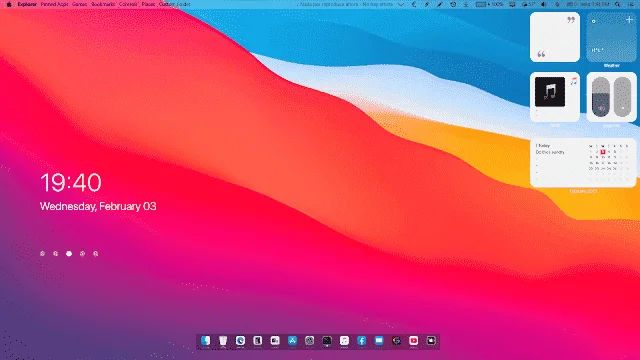The image size is (640, 360).
Task: Click the Wednesday, February 03 date text
Action: tap(98, 207)
